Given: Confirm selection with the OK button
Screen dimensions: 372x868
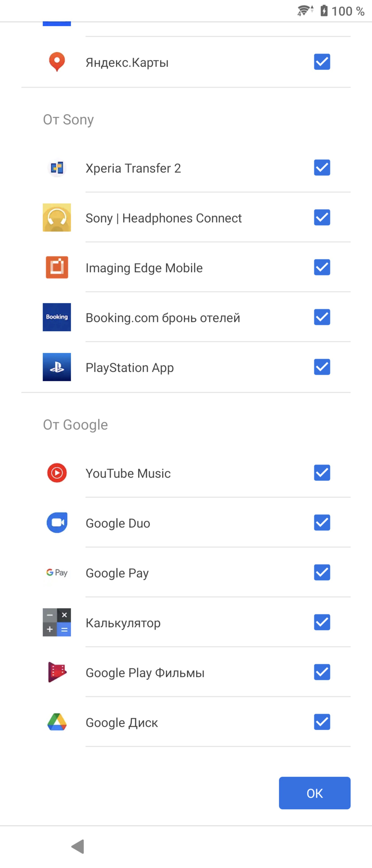Looking at the screenshot, I should [315, 793].
